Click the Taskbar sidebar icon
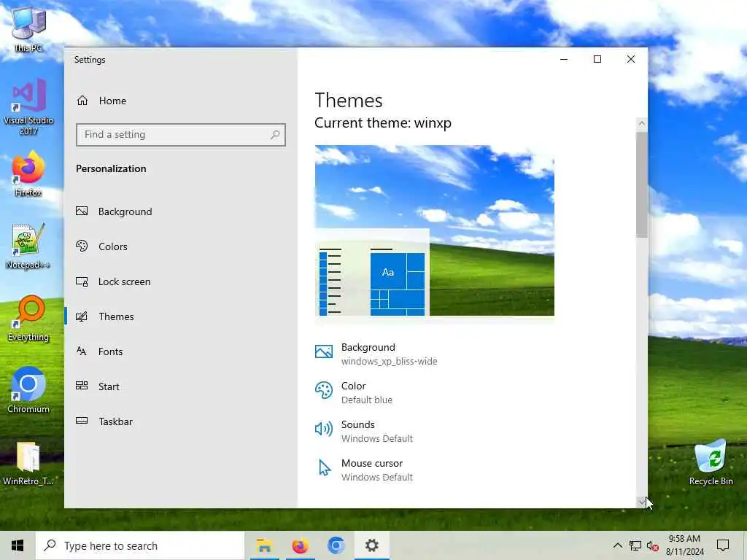747x560 pixels. 82,421
